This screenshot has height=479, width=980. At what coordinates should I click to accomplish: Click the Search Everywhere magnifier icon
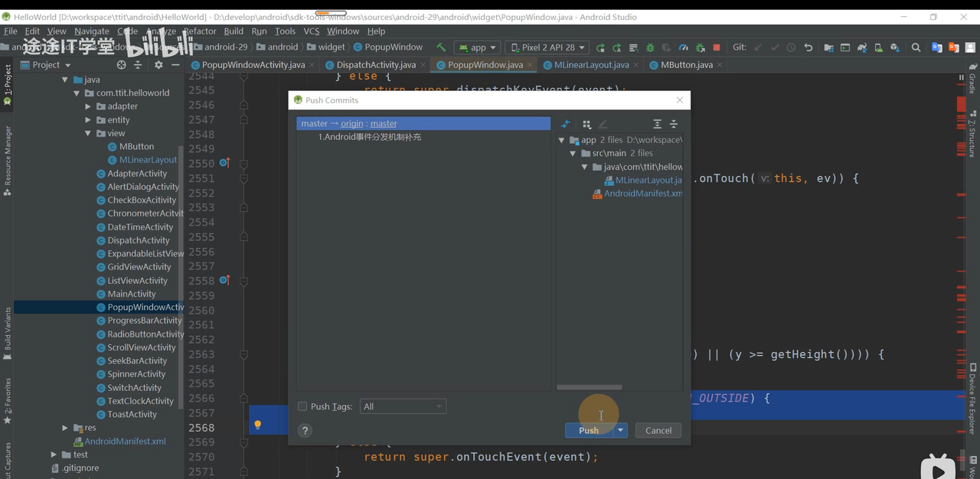tap(916, 47)
